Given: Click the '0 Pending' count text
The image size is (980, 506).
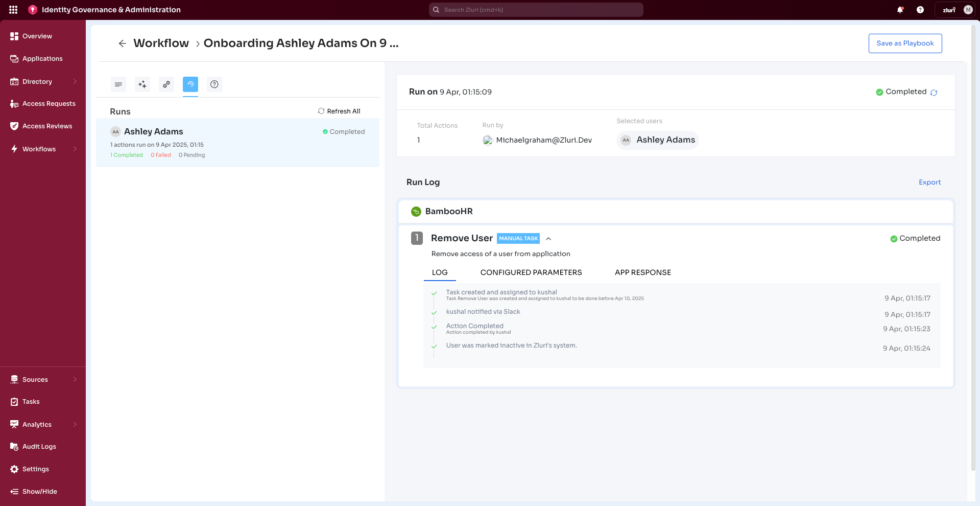Looking at the screenshot, I should tap(192, 155).
